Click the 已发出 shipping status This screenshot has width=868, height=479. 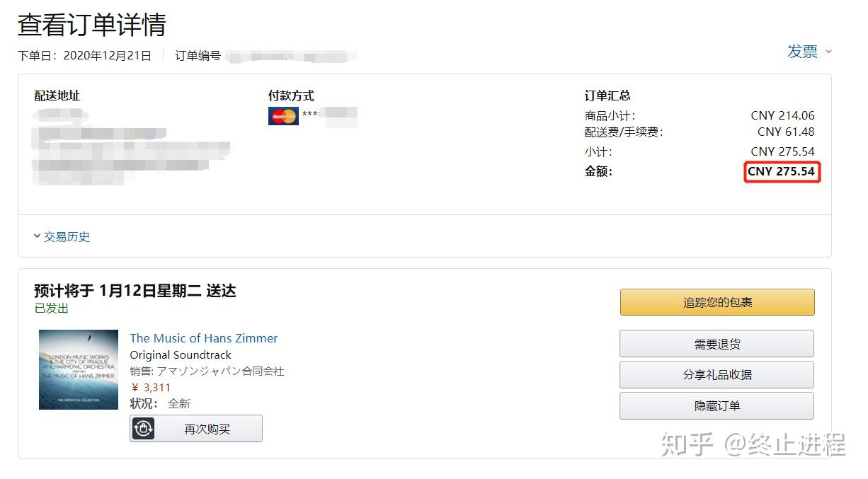point(52,308)
